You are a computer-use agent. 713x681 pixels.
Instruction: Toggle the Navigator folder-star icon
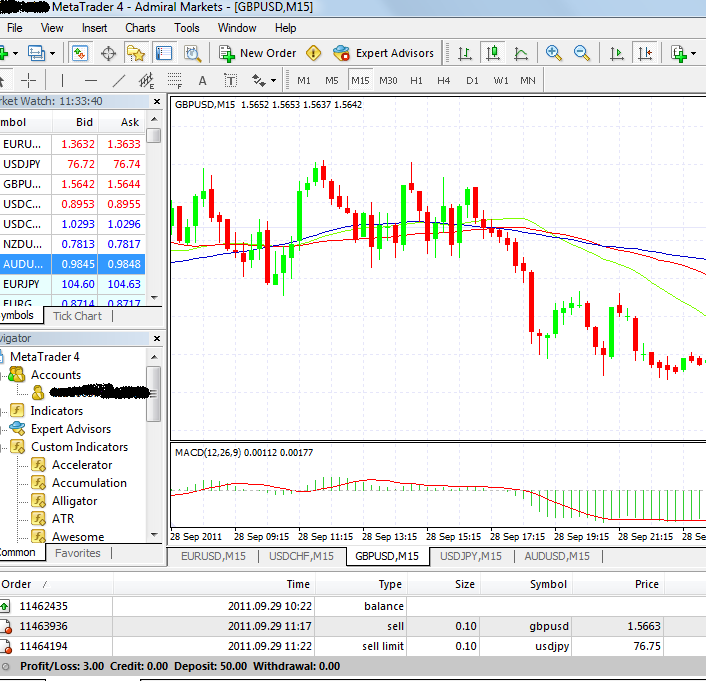click(136, 53)
